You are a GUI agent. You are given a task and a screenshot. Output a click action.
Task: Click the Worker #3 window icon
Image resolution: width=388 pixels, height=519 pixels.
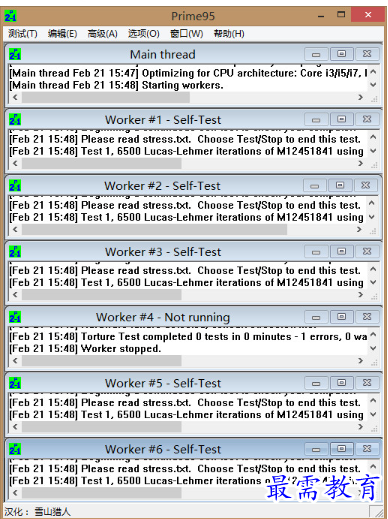click(15, 251)
